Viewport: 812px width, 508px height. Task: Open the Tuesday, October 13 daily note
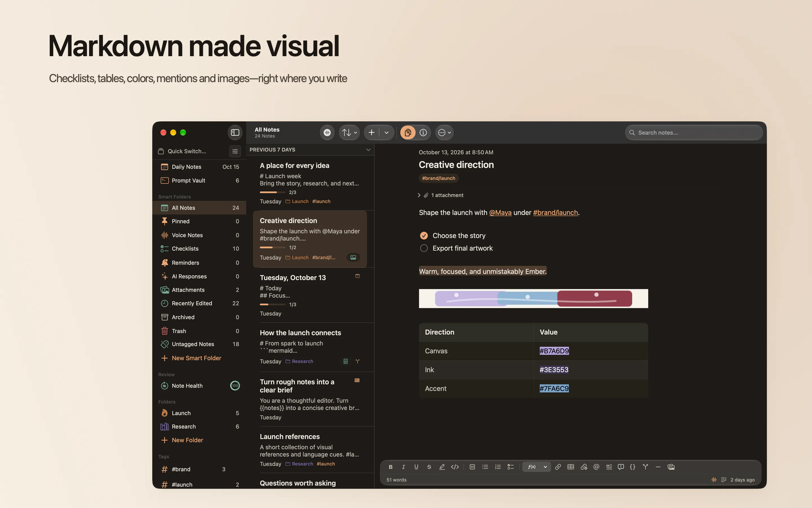[310, 295]
